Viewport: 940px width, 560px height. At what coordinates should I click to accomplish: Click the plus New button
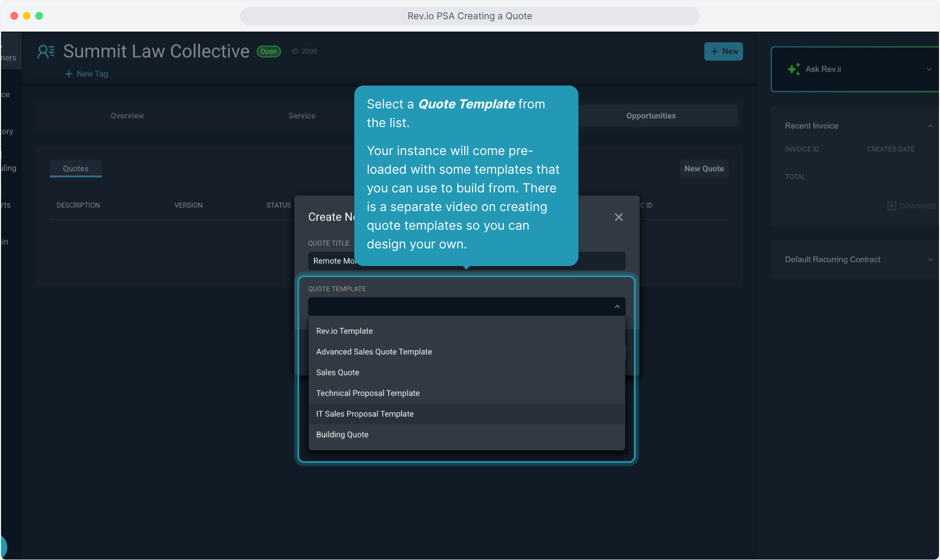(x=723, y=51)
